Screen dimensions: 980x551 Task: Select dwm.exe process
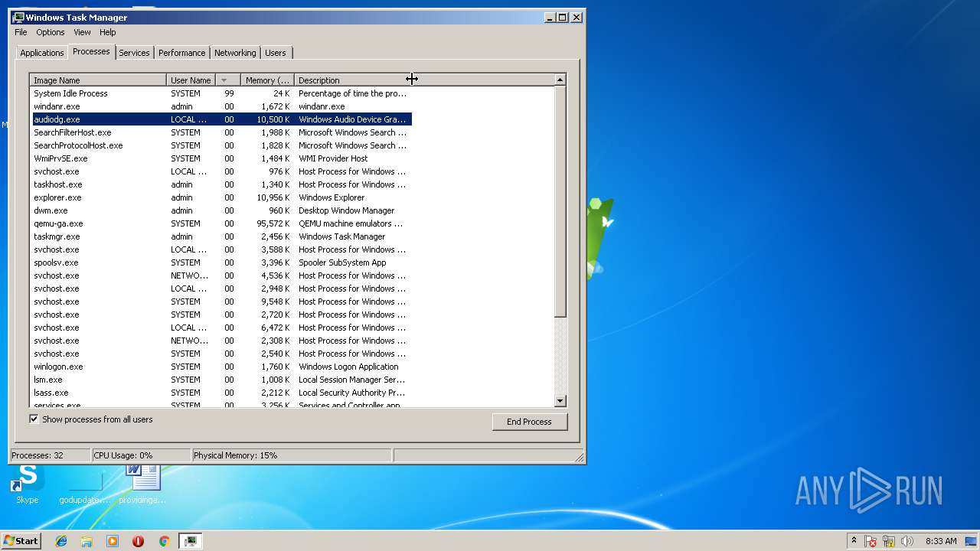click(x=222, y=210)
